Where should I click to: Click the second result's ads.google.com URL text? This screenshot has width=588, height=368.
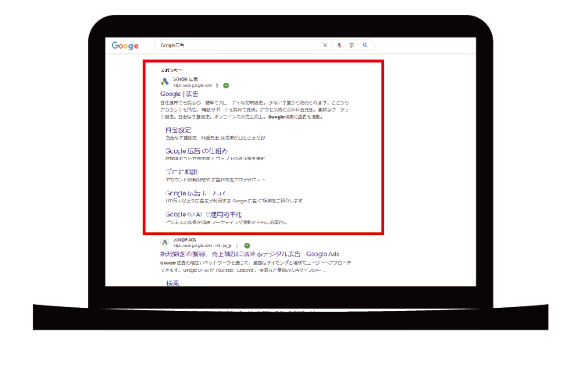click(x=202, y=245)
